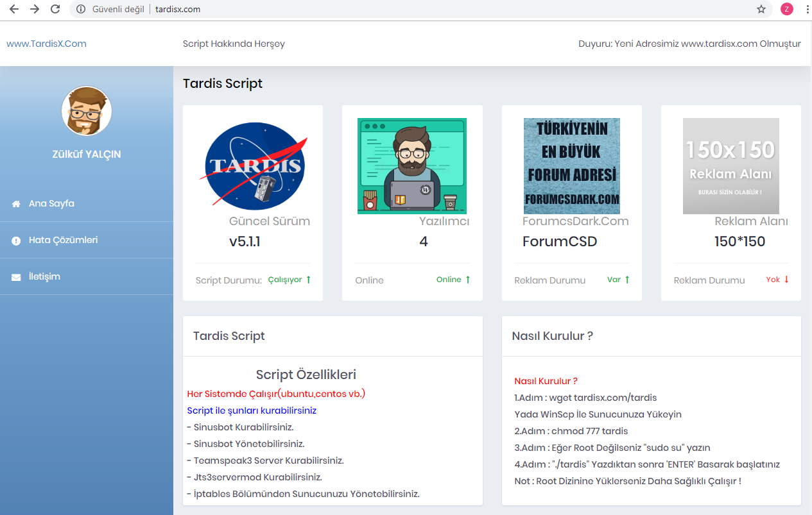
Task: Click the Yada WinScp İle Sunucunuza Yükeyin line
Action: point(598,414)
